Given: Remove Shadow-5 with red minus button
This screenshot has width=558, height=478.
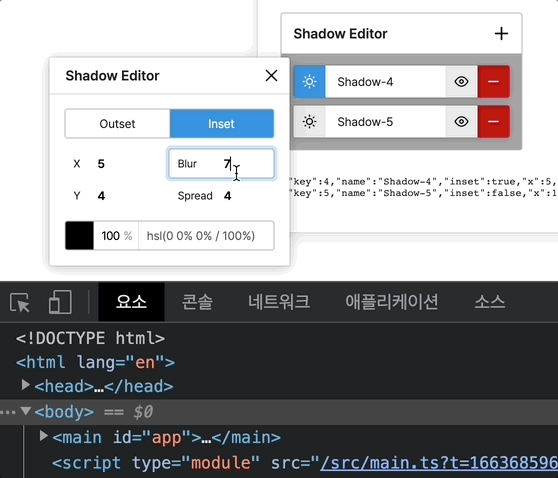Looking at the screenshot, I should 494,122.
